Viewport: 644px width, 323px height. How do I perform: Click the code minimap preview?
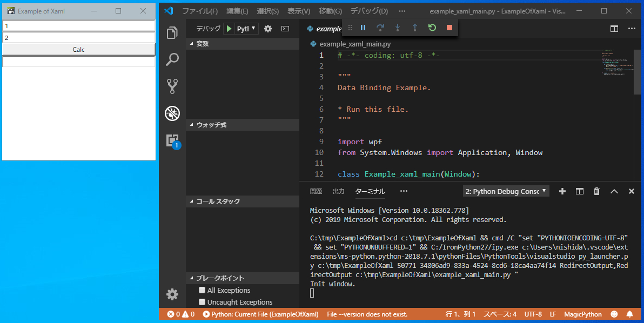click(618, 63)
